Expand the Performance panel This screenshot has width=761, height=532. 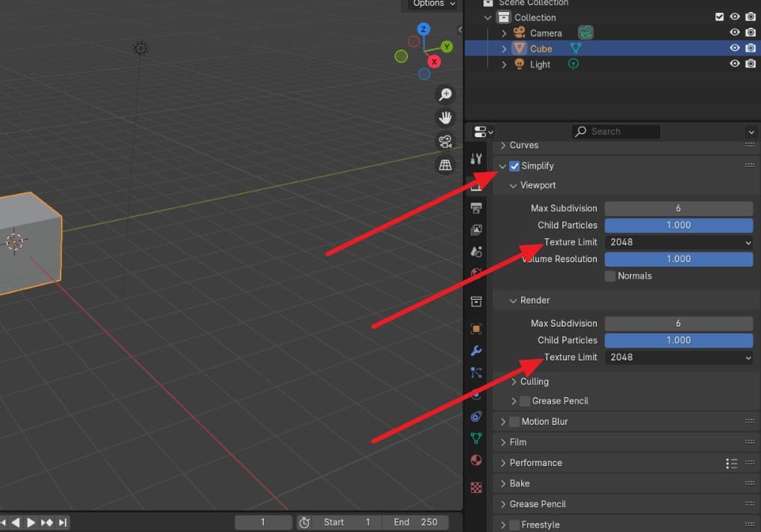click(535, 462)
